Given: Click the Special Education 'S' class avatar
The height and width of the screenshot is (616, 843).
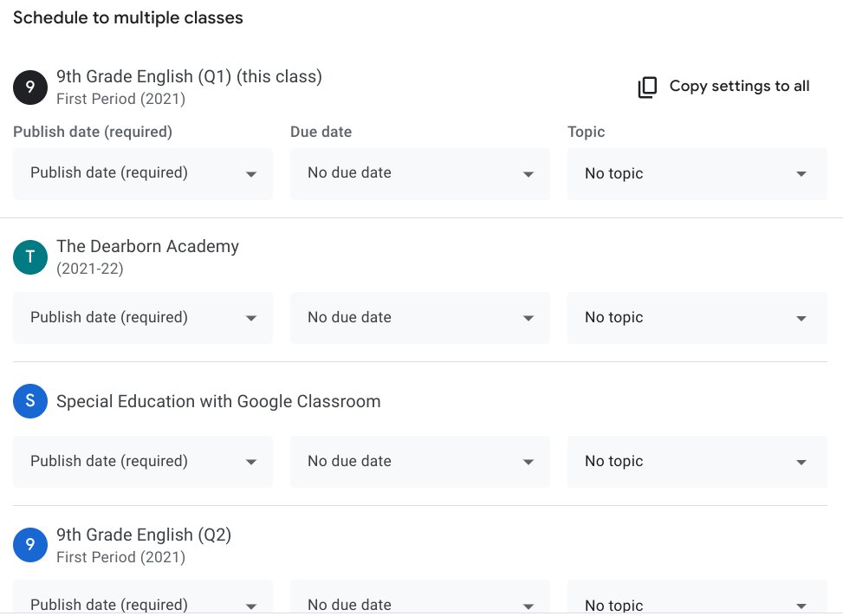Looking at the screenshot, I should [30, 401].
